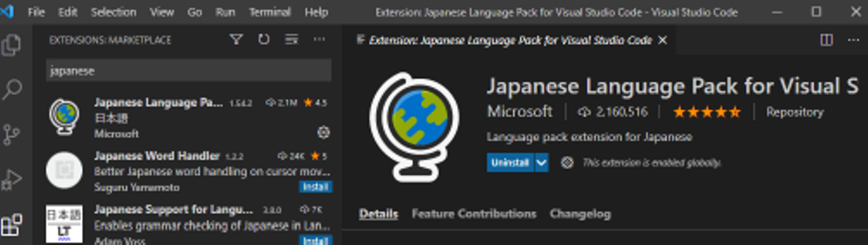Open the Terminal menu
868x245 pixels.
tap(269, 11)
